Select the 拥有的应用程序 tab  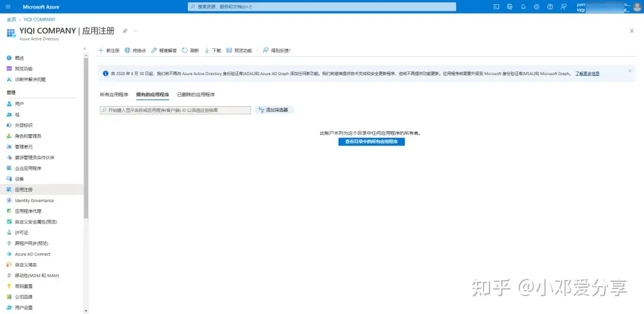point(153,94)
